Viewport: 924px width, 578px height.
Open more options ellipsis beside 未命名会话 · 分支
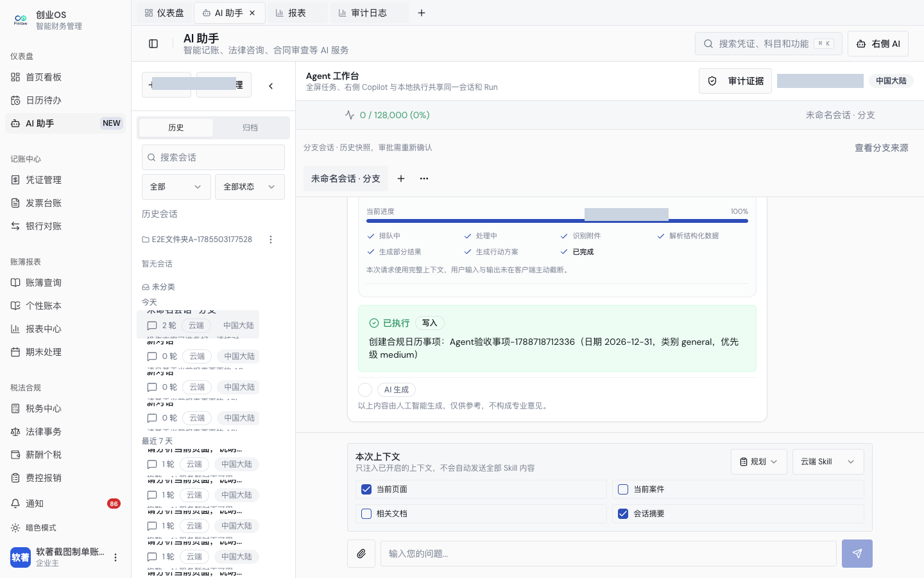tap(424, 179)
